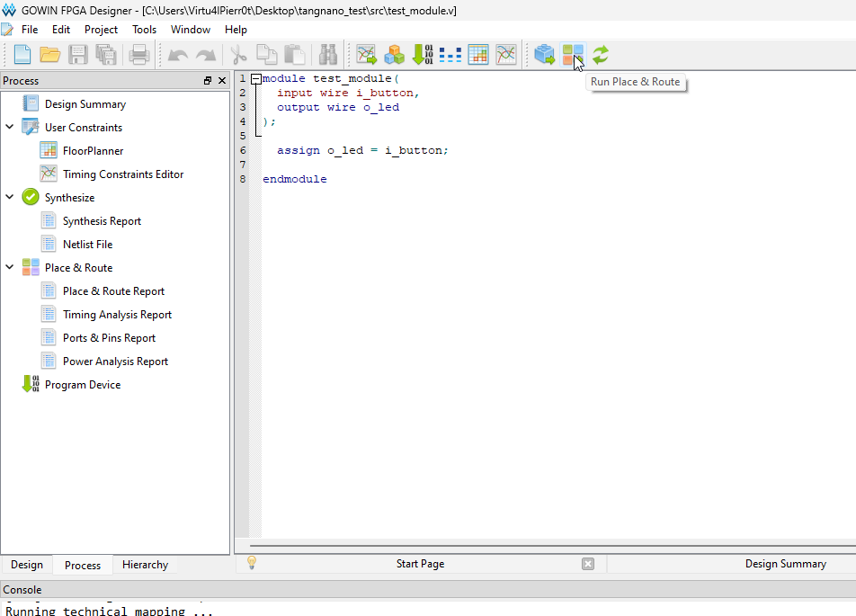Click the Find binoculars icon
Viewport: 856px width, 616px height.
coord(327,55)
